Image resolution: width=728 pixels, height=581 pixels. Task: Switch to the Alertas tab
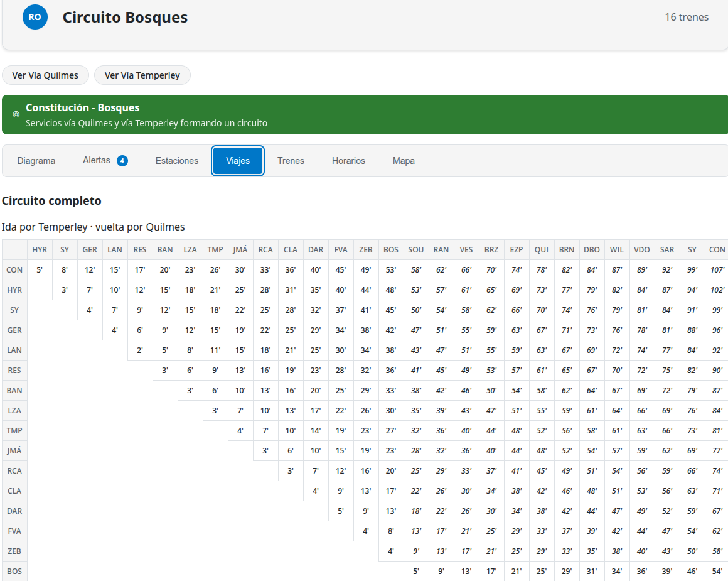(105, 161)
